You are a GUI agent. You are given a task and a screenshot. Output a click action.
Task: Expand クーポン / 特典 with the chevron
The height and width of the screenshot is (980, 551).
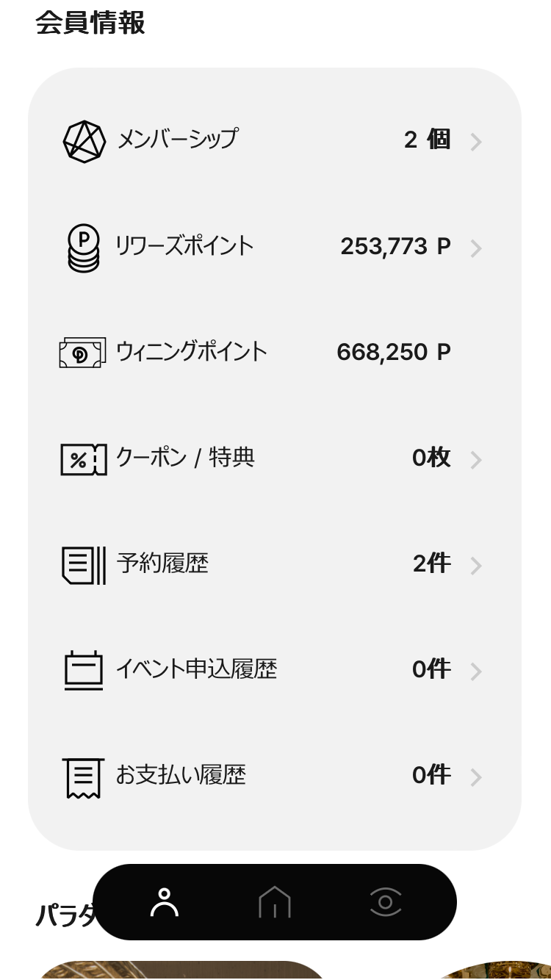tap(476, 460)
